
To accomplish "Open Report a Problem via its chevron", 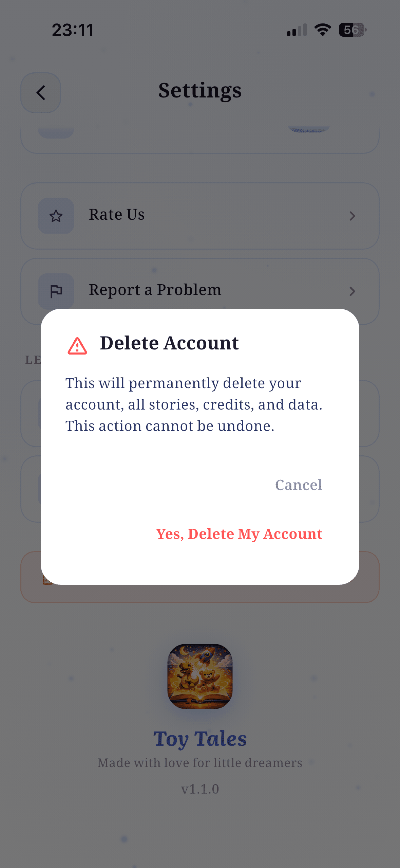I will 353,291.
